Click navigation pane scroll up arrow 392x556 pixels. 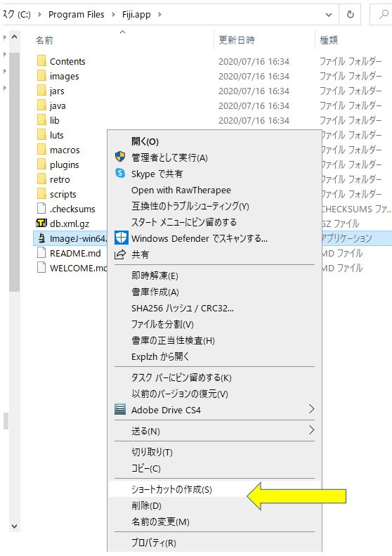pyautogui.click(x=15, y=37)
